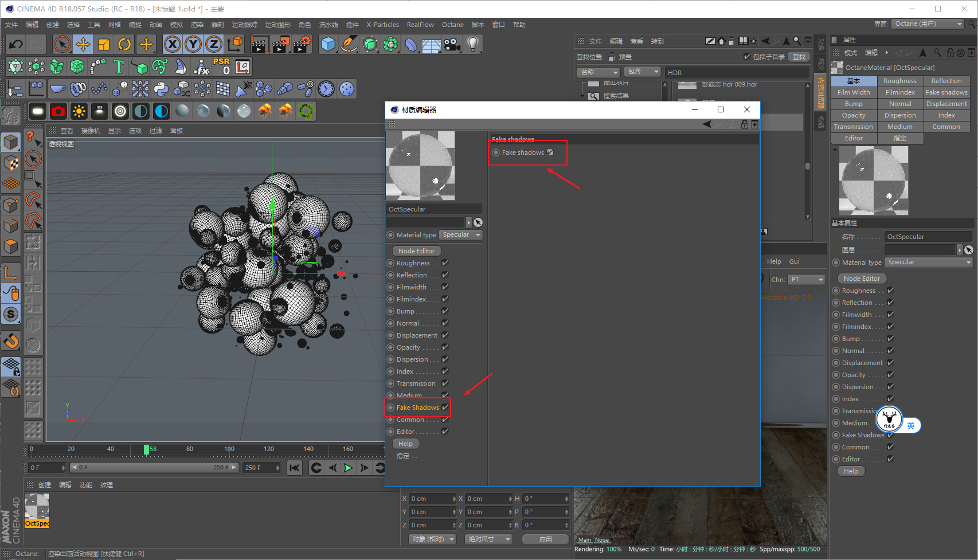Click the play forward button

click(347, 468)
